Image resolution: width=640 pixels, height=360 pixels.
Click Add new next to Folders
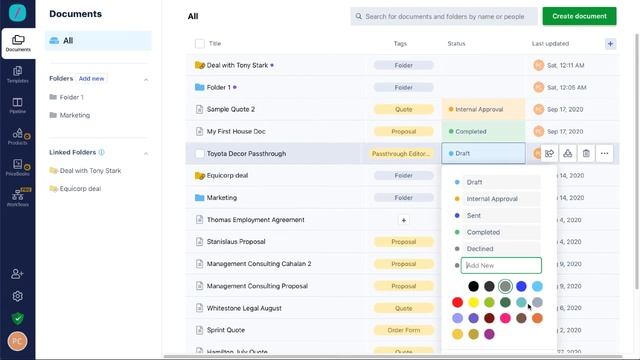[91, 78]
